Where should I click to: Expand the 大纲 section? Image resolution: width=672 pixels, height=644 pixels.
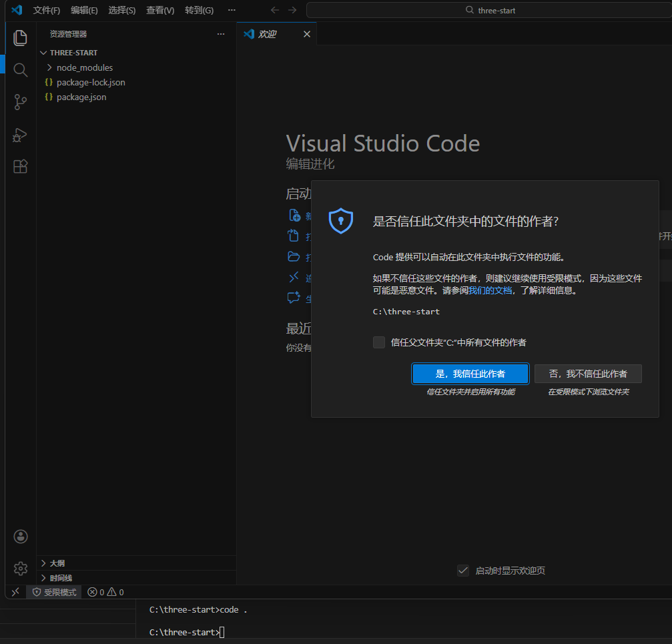tap(136, 563)
